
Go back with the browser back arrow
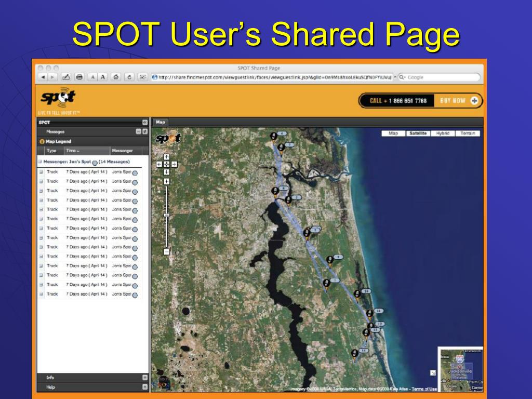43,77
